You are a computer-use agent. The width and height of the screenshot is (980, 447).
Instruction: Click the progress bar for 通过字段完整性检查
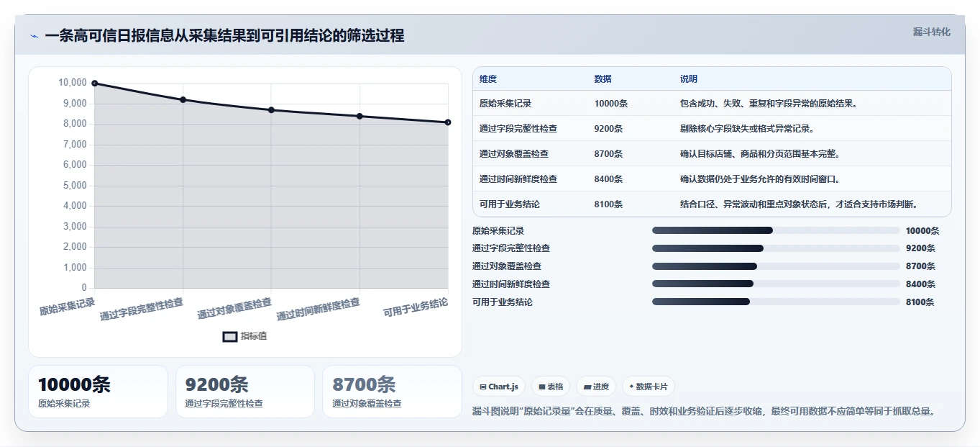point(776,248)
